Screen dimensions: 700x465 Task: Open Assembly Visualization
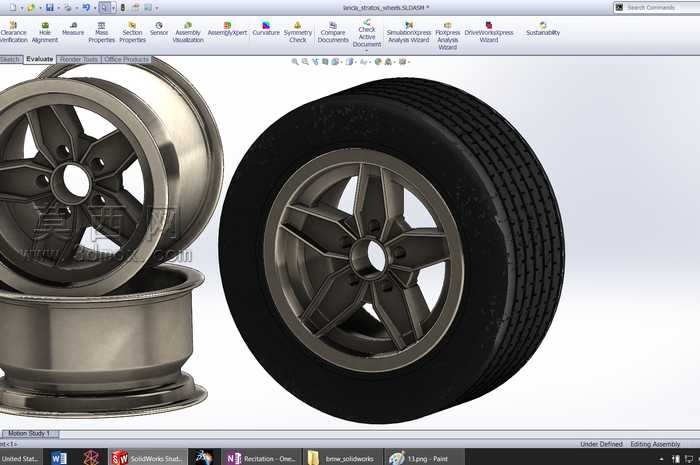188,32
